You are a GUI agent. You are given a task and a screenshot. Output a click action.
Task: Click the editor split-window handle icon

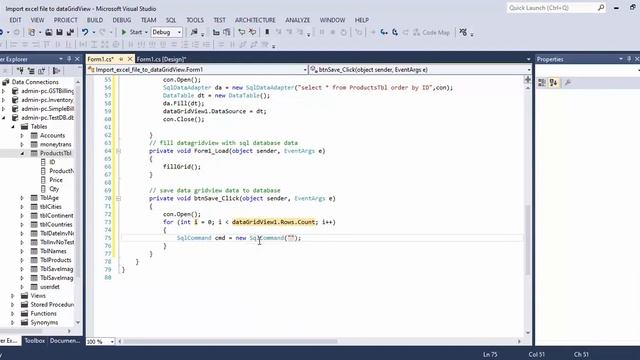[x=528, y=80]
